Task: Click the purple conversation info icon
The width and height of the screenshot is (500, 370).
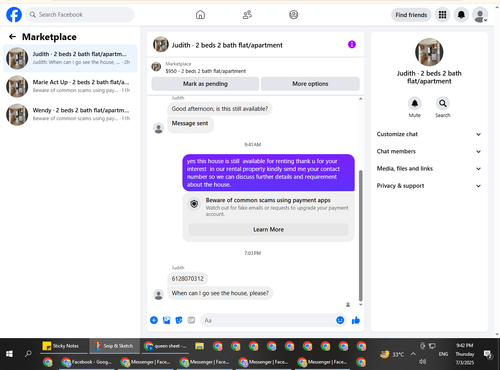Action: coord(352,44)
